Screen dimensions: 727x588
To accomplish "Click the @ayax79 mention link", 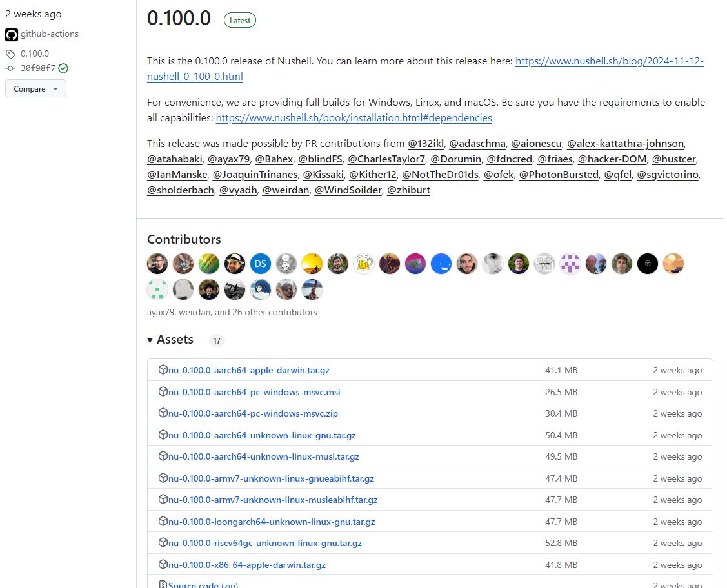I will (228, 159).
